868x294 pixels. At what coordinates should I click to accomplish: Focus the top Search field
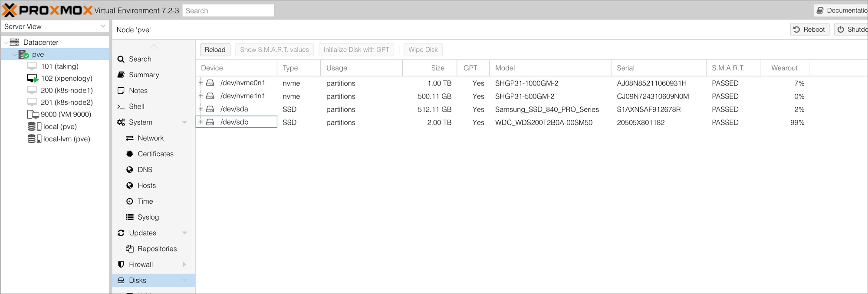[228, 10]
